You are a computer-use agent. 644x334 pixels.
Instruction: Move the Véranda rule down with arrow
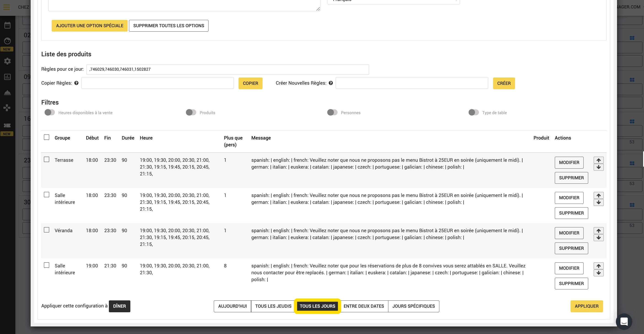(598, 238)
